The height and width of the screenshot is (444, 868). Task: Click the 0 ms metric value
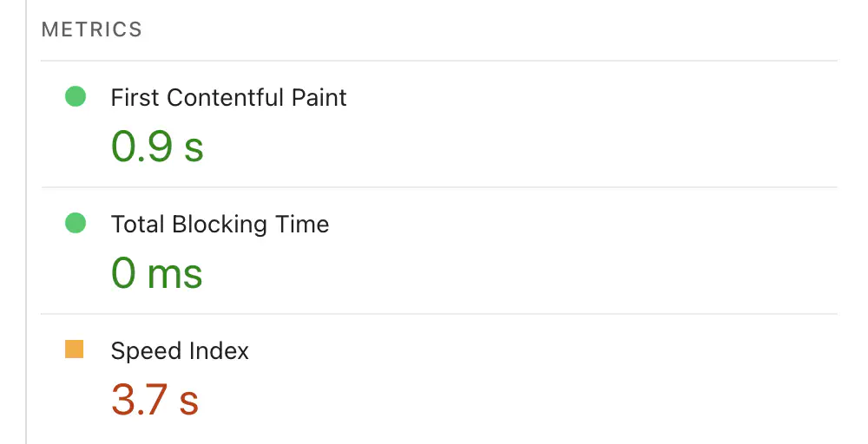coord(157,273)
